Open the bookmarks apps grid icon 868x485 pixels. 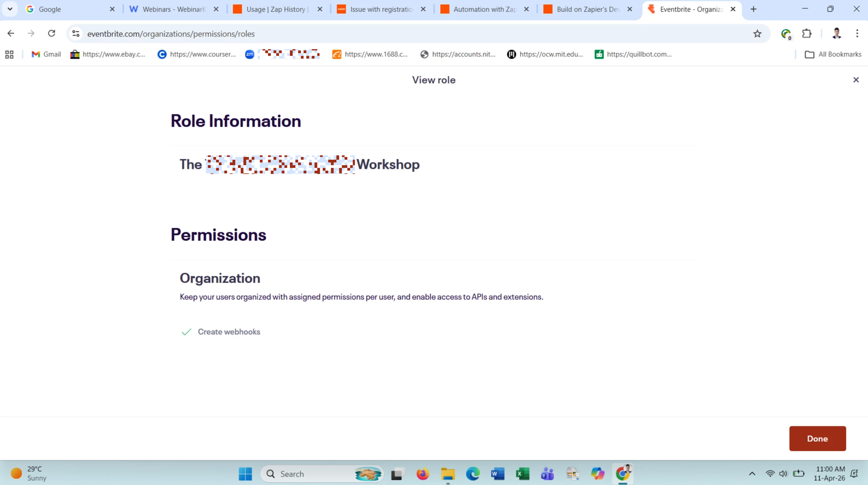click(x=9, y=54)
